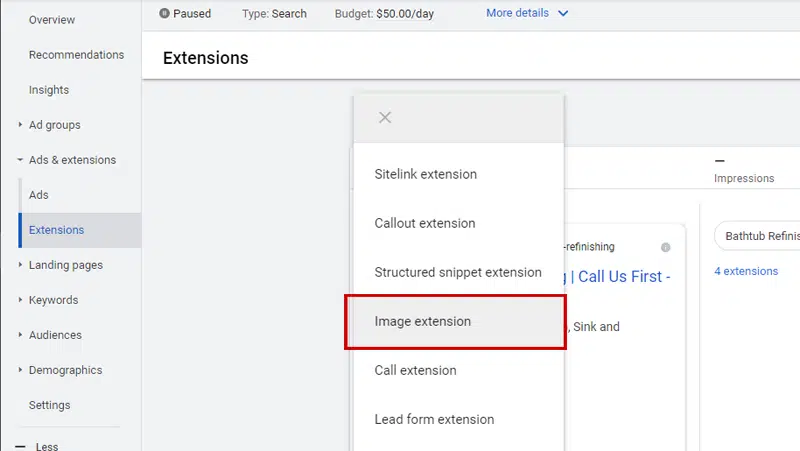
Task: Expand the Demographics section
Action: tap(20, 370)
